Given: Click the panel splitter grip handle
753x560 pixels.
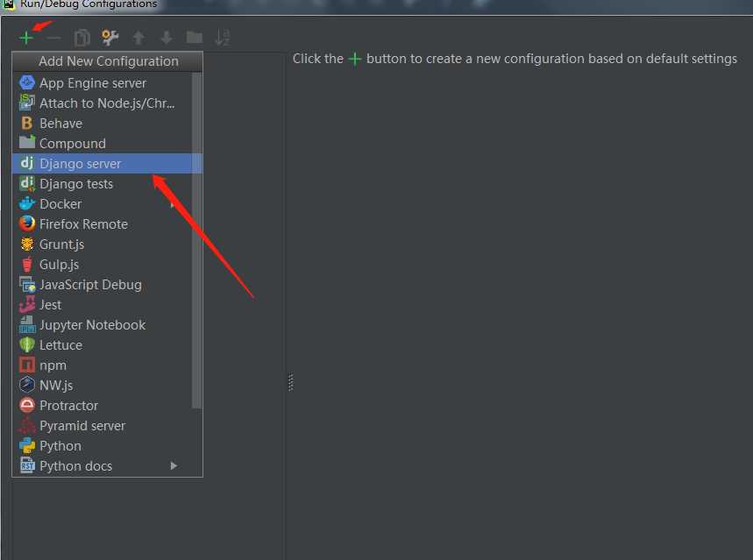Looking at the screenshot, I should coord(290,383).
